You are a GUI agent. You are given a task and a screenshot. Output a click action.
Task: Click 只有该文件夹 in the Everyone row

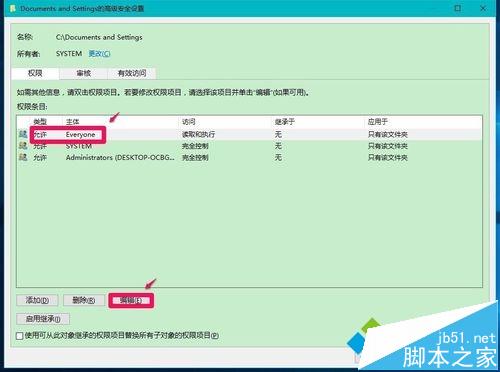(x=388, y=135)
